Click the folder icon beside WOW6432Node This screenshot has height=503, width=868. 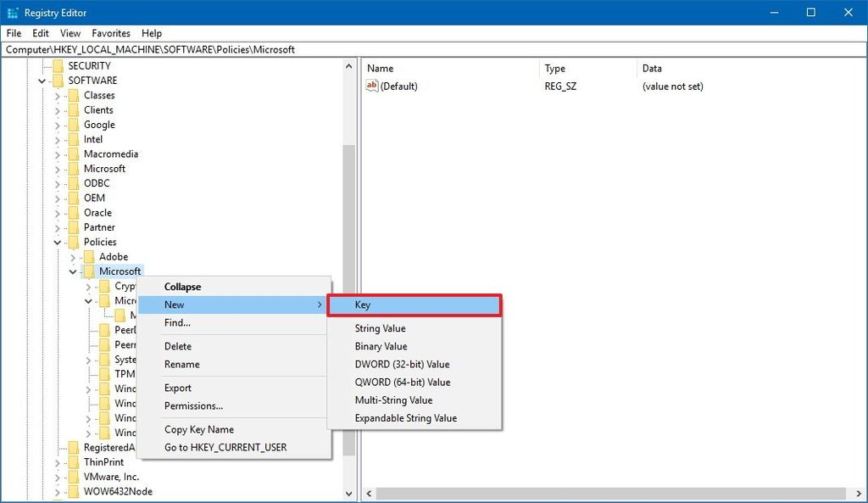click(x=73, y=491)
